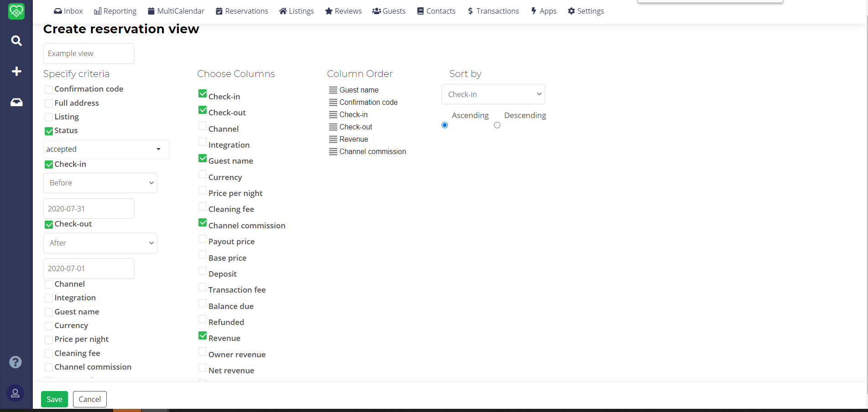Screen dimensions: 868x412
Task: Enable Transaction fee column checkbox
Action: coord(203,287)
